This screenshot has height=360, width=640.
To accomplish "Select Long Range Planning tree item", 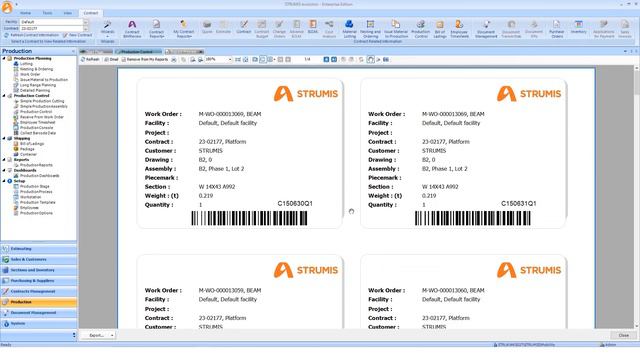I will (x=38, y=85).
